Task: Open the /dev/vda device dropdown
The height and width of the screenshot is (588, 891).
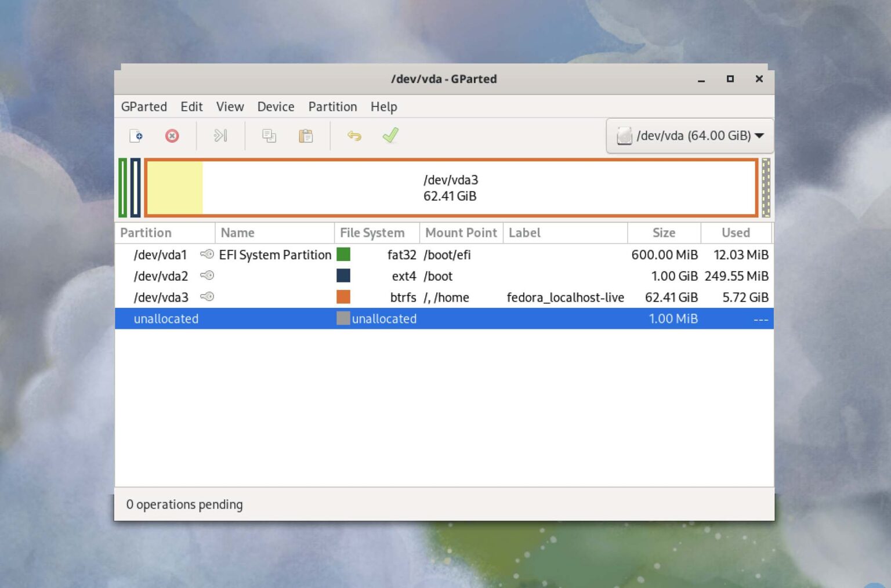Action: 760,136
